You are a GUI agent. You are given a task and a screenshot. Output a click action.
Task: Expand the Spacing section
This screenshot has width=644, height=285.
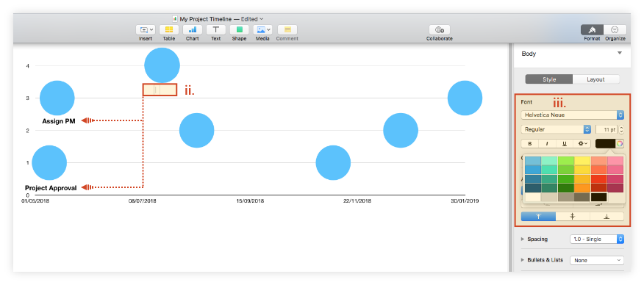tap(523, 239)
